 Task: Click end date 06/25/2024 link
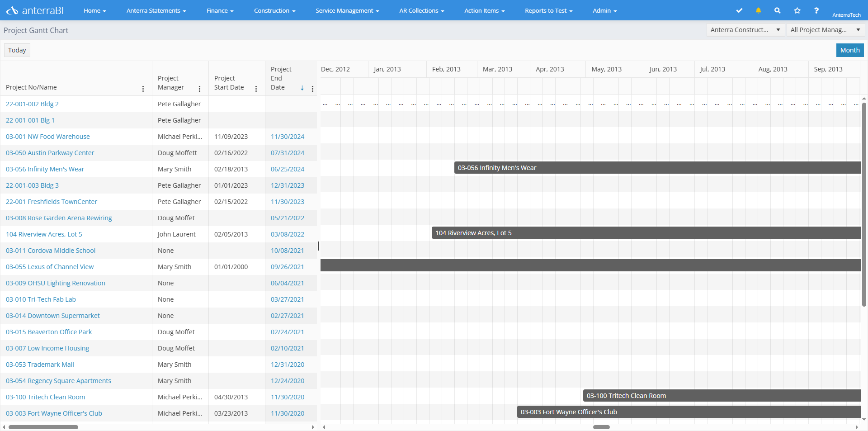(288, 169)
